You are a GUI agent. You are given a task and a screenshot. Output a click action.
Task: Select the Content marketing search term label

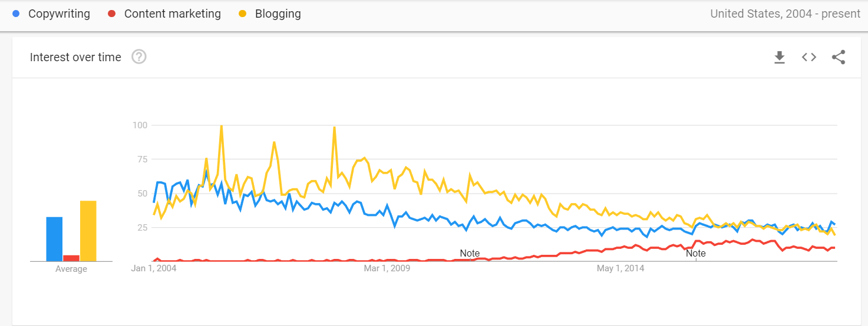pyautogui.click(x=173, y=14)
